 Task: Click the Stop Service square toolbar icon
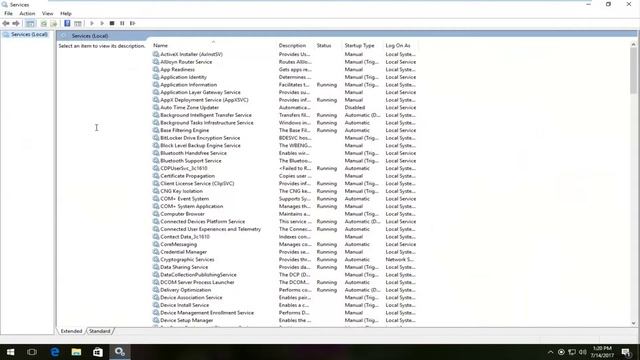tap(112, 24)
